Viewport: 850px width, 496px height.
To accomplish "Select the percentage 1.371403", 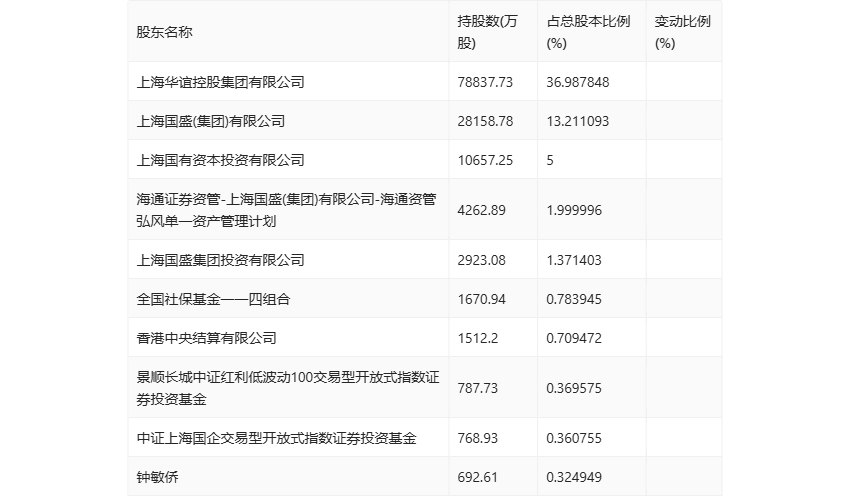I will (x=574, y=260).
